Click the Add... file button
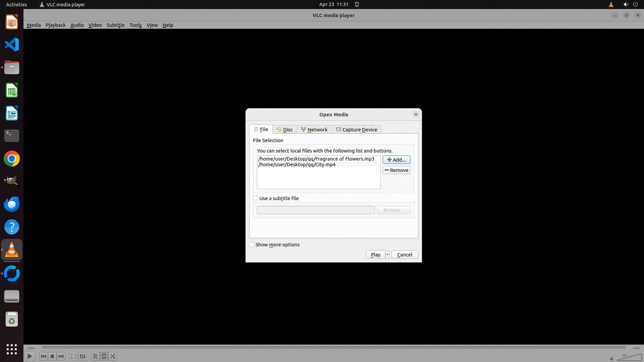 [x=396, y=160]
